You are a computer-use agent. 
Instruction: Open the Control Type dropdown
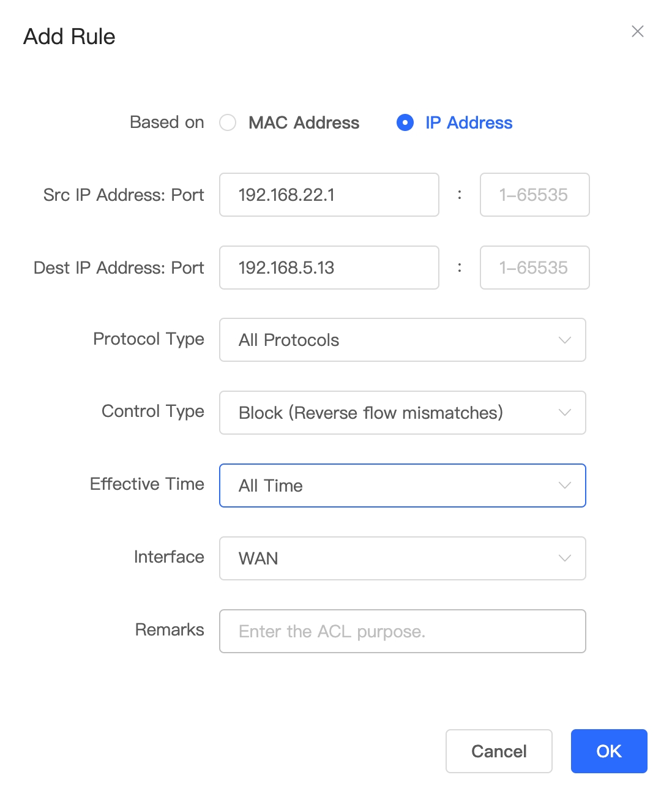click(403, 413)
